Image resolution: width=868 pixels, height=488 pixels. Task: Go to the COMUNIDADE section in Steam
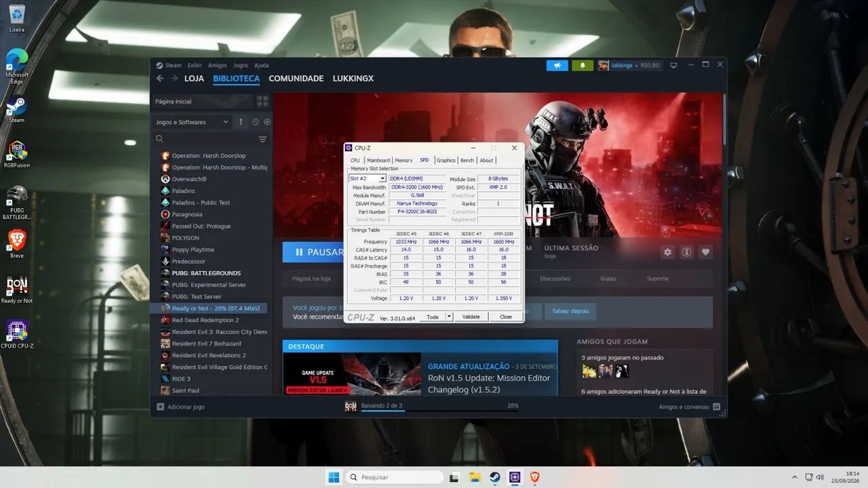point(296,79)
